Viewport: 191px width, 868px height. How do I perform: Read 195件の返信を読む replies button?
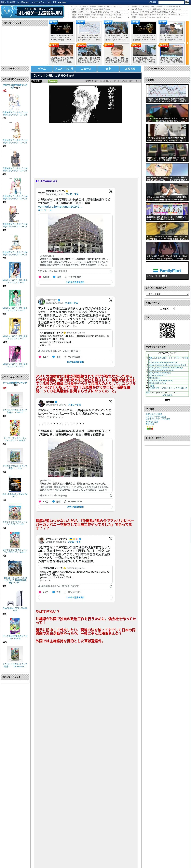click(75, 282)
